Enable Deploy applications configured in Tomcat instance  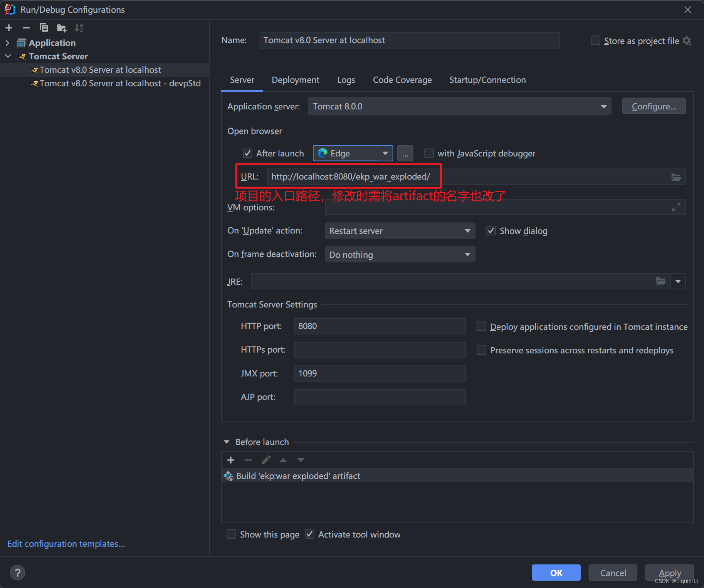(481, 327)
